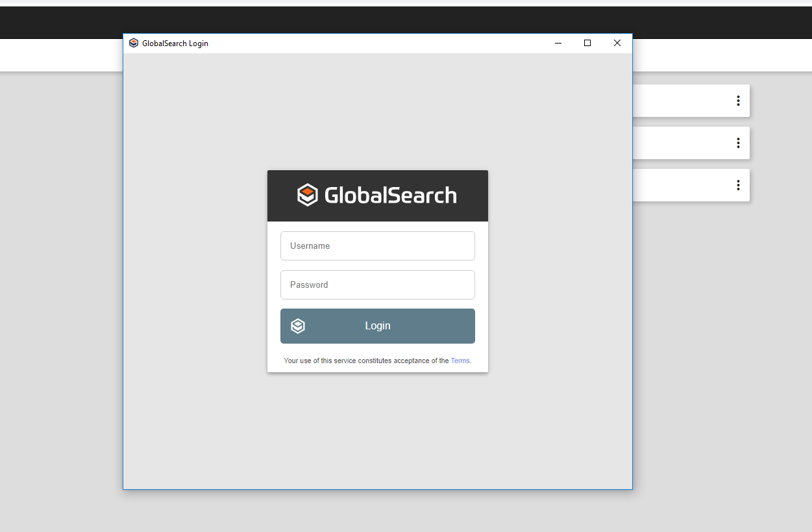The width and height of the screenshot is (812, 532).
Task: Click the hexagon logo in the GlobalSearch banner
Action: pos(307,195)
